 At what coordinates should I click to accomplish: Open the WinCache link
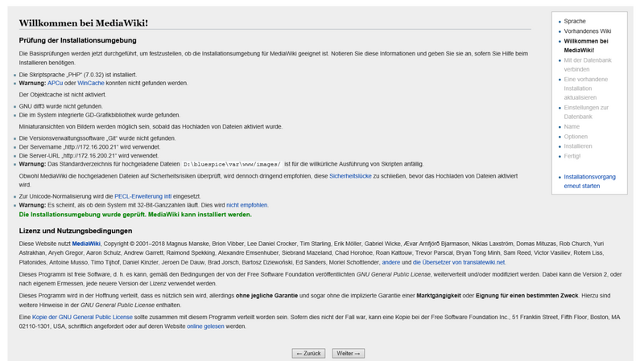[x=90, y=83]
